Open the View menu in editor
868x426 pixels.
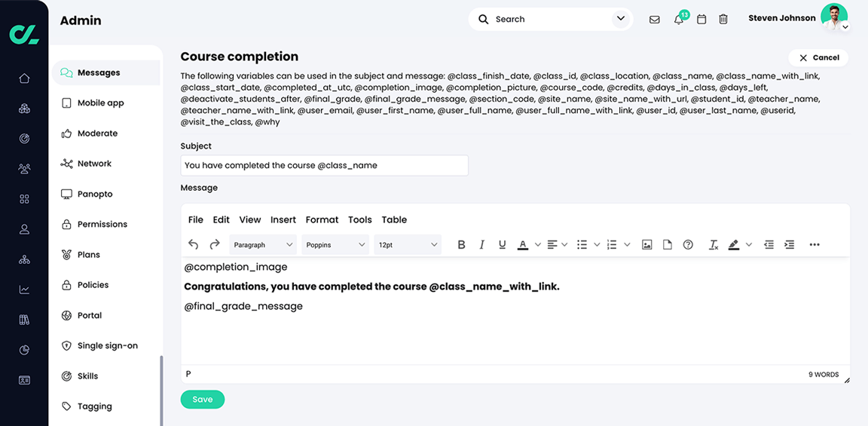click(x=250, y=220)
